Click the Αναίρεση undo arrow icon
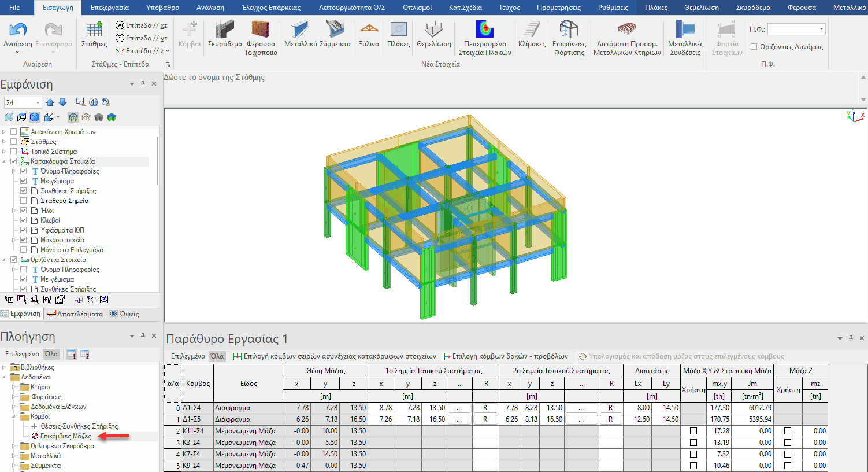 click(x=17, y=30)
